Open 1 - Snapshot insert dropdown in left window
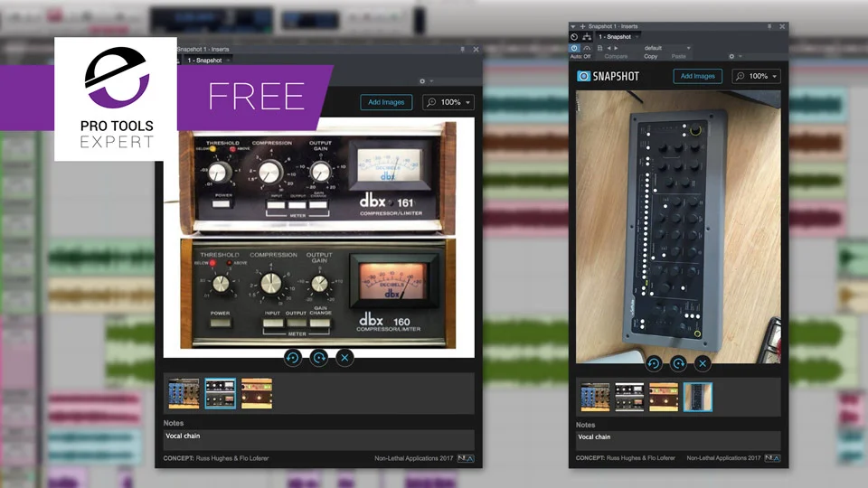The image size is (868, 488). (x=208, y=61)
